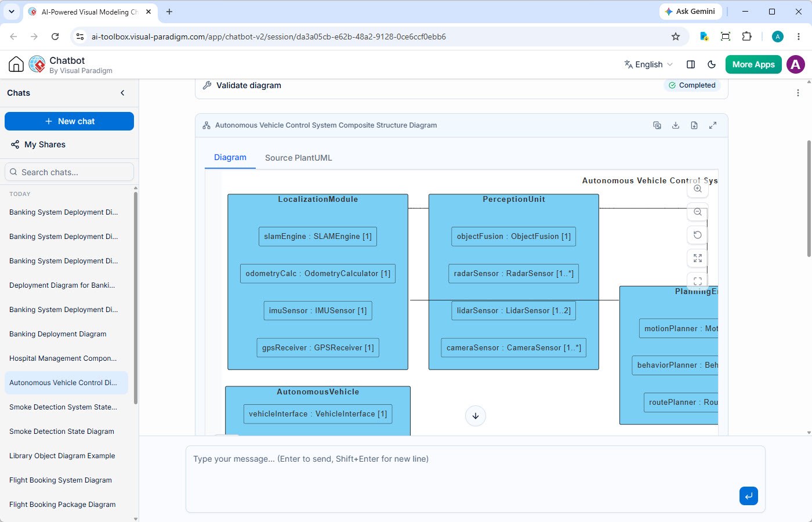Open Chrome three-dot menu
Image resolution: width=812 pixels, height=522 pixels.
(x=799, y=37)
